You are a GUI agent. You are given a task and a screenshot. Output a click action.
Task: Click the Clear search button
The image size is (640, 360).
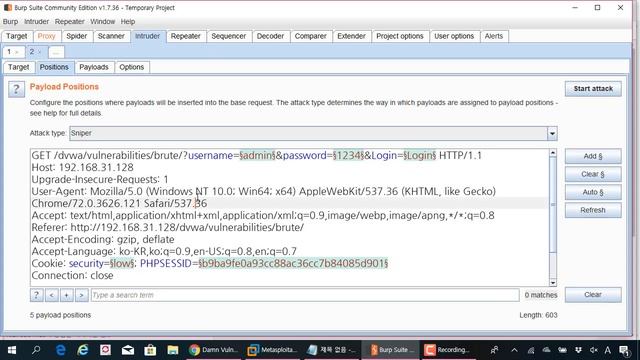point(593,295)
